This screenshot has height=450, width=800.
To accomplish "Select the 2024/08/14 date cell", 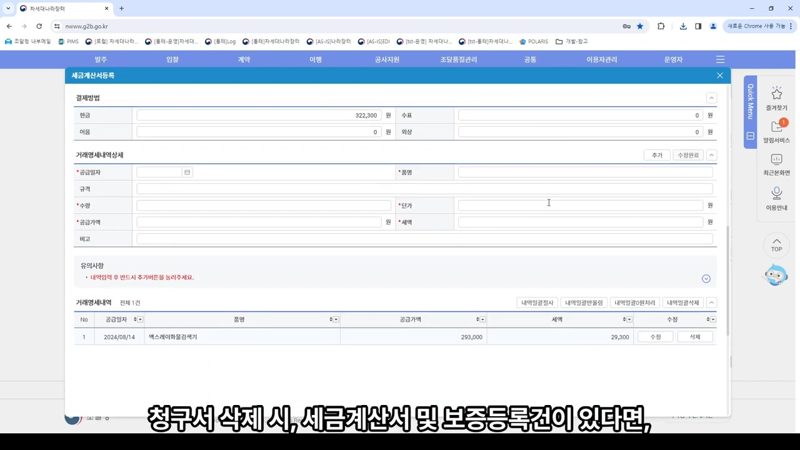I will pos(119,337).
